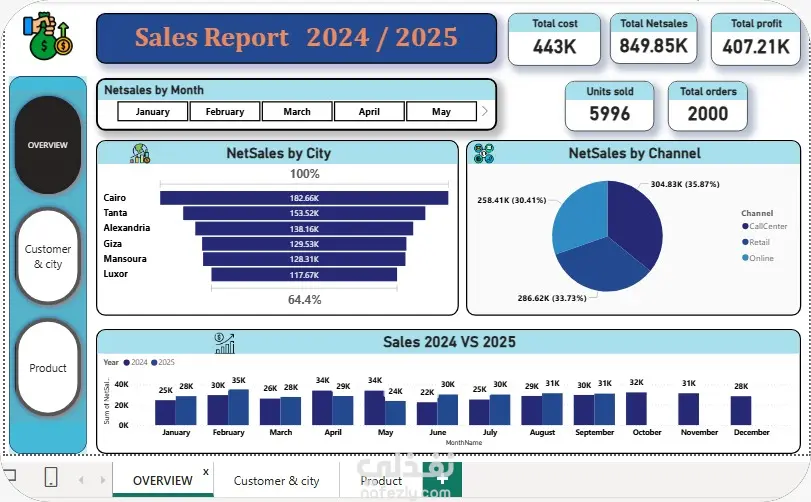This screenshot has width=811, height=502.
Task: Click the December 28K bar
Action: 741,410
